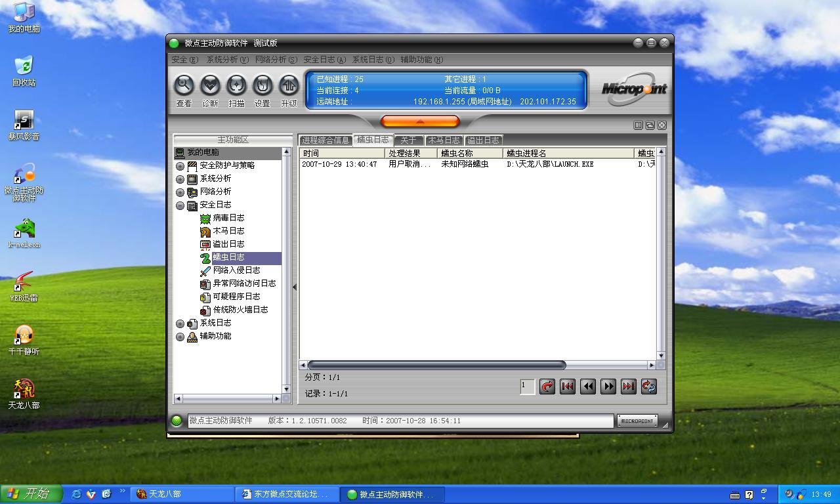Collapse sidebar using the splitter arrow
The width and height of the screenshot is (840, 504).
point(295,287)
